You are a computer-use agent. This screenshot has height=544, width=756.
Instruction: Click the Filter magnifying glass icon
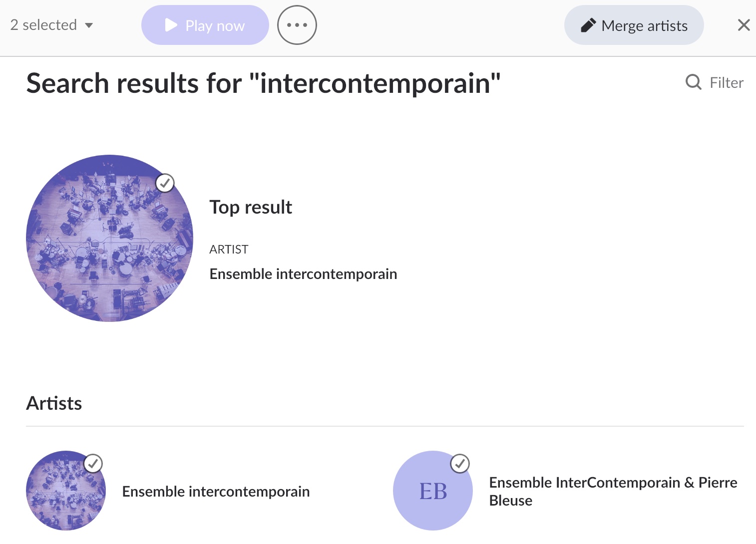(x=693, y=82)
